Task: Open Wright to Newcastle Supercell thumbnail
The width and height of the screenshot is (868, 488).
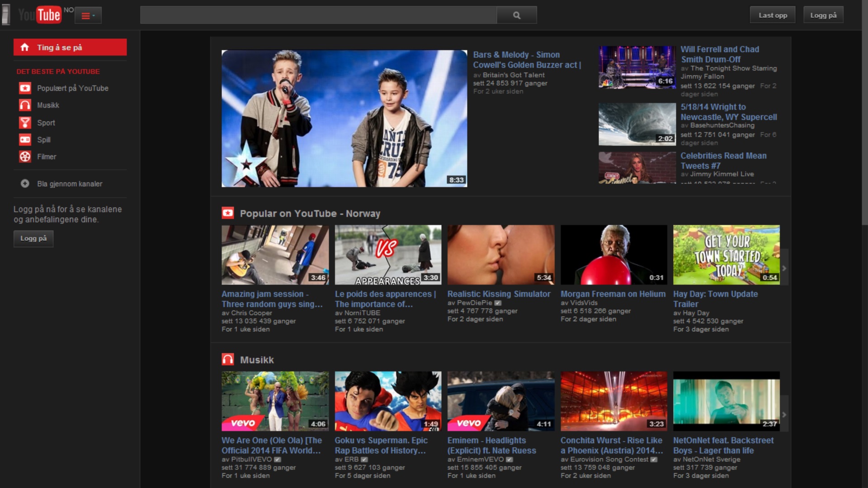Action: (x=637, y=124)
